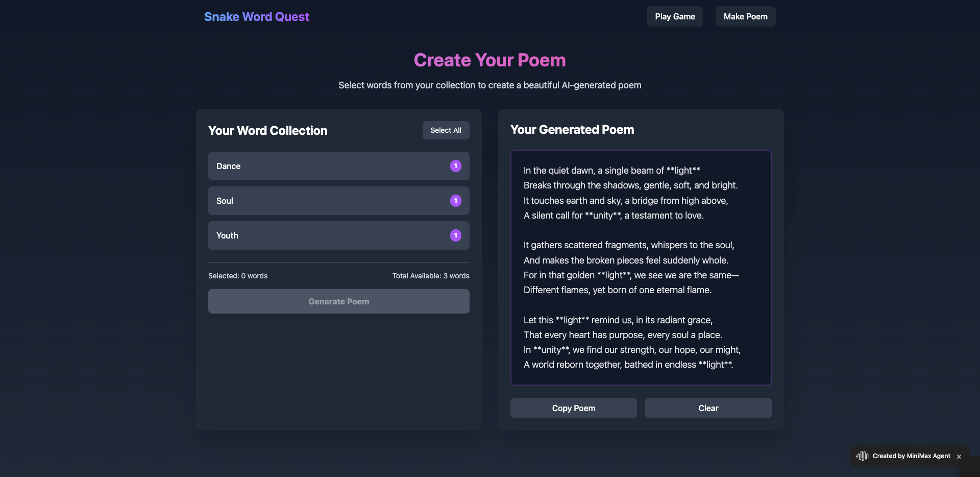This screenshot has height=477, width=980.
Task: Switch to the Make Poem page
Action: [x=745, y=16]
